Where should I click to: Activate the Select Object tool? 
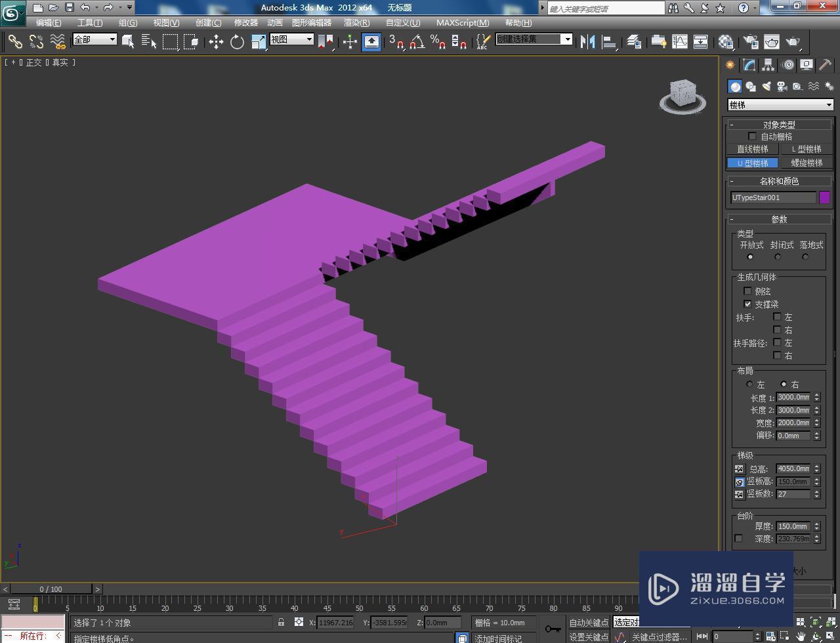click(x=129, y=42)
